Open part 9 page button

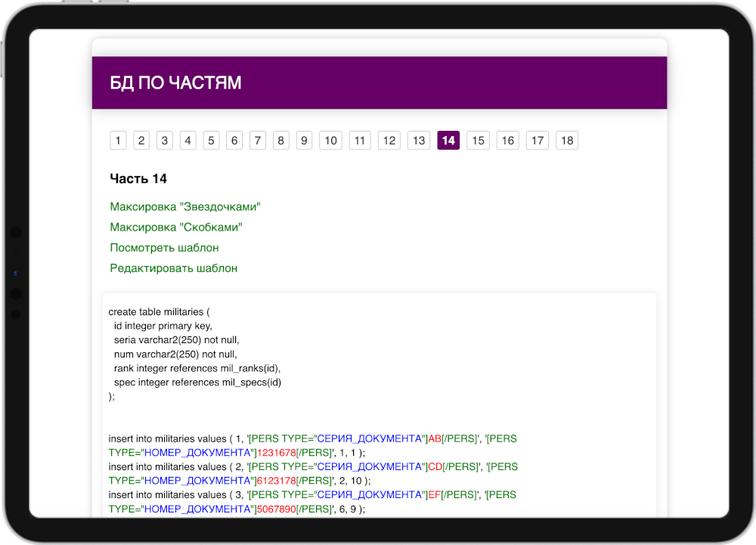pos(304,141)
